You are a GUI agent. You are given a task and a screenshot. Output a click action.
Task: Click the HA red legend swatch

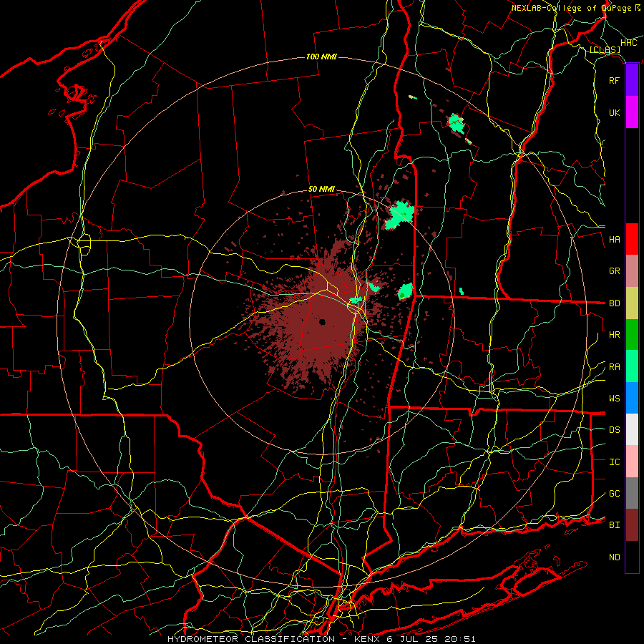point(632,239)
